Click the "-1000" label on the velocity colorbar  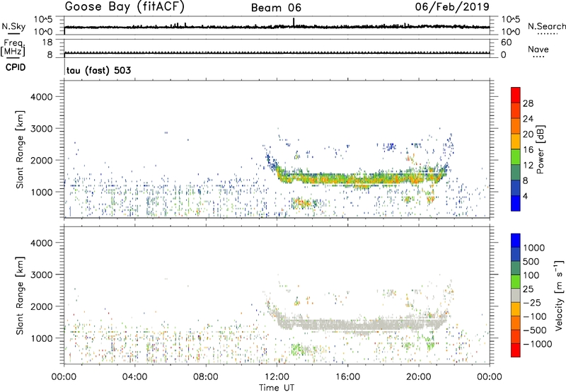(537, 344)
